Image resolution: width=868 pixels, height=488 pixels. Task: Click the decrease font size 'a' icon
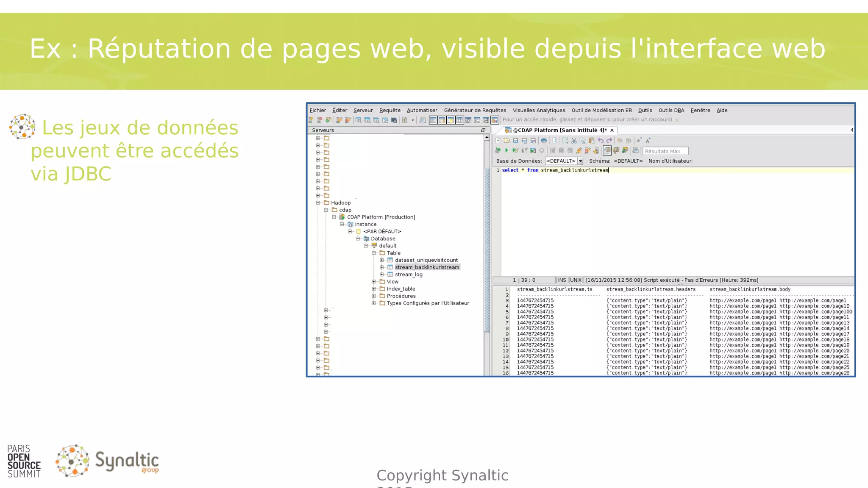pos(639,141)
